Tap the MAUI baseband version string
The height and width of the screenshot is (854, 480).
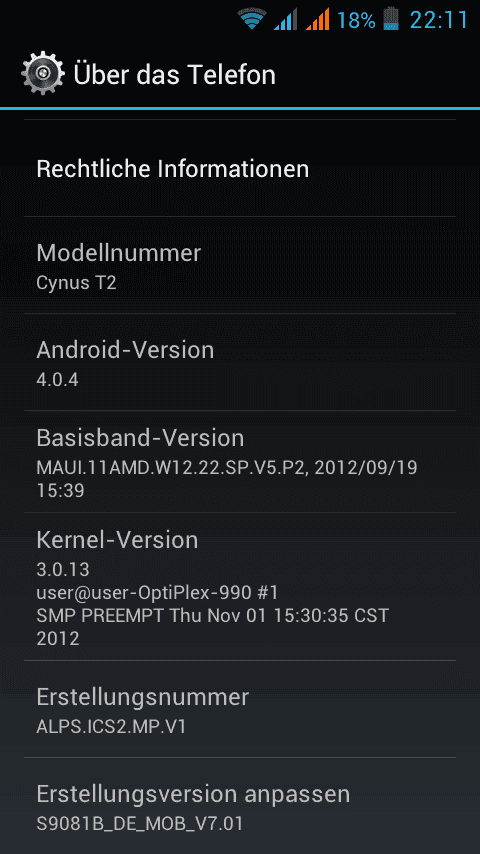(x=227, y=479)
